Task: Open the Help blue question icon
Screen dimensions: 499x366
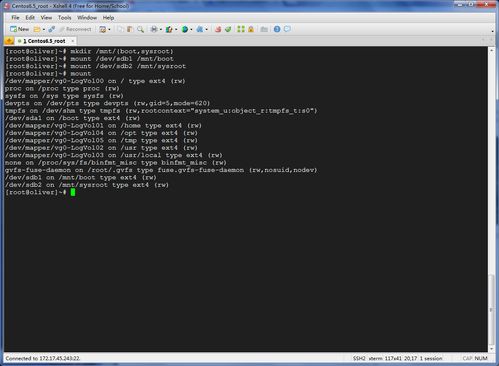Action: click(x=277, y=29)
